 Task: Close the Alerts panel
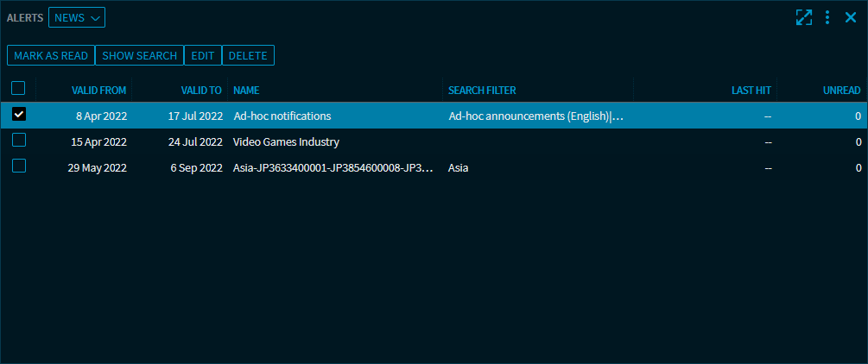click(851, 17)
